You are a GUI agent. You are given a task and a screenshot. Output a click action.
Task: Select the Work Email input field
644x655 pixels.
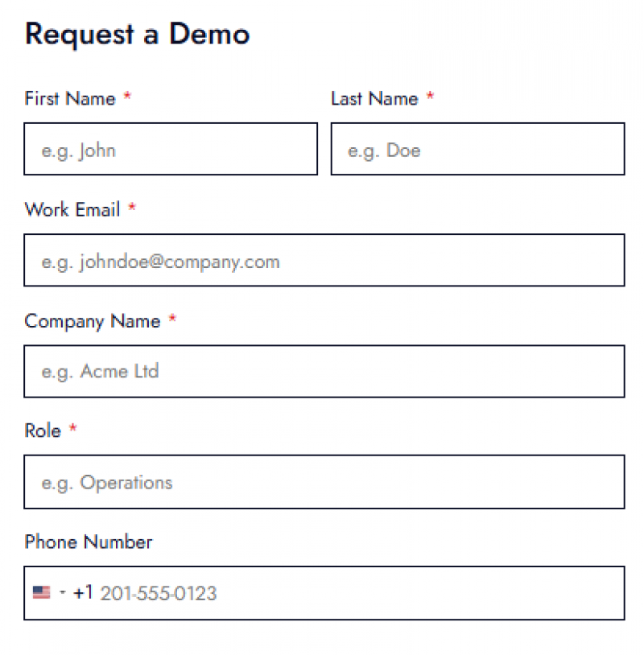coord(324,260)
